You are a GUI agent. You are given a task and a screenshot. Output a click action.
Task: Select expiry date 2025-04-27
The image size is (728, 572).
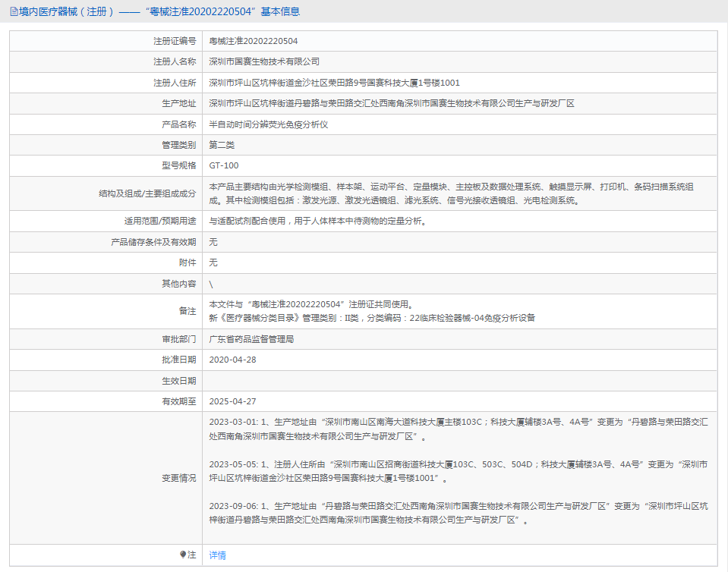tap(232, 402)
